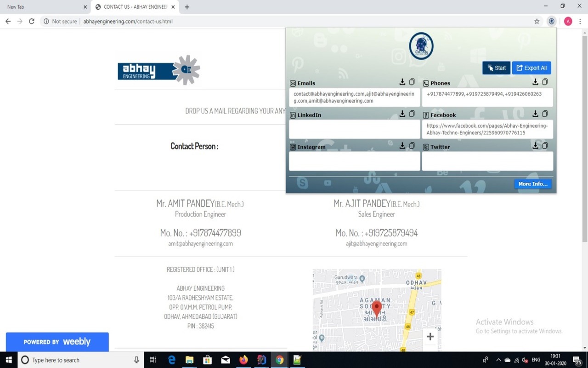Click the Abhay Engineering logo

[x=159, y=70]
